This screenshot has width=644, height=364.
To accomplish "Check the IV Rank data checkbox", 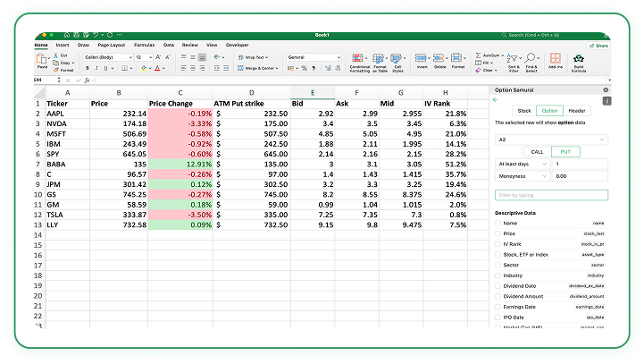I will [x=498, y=243].
